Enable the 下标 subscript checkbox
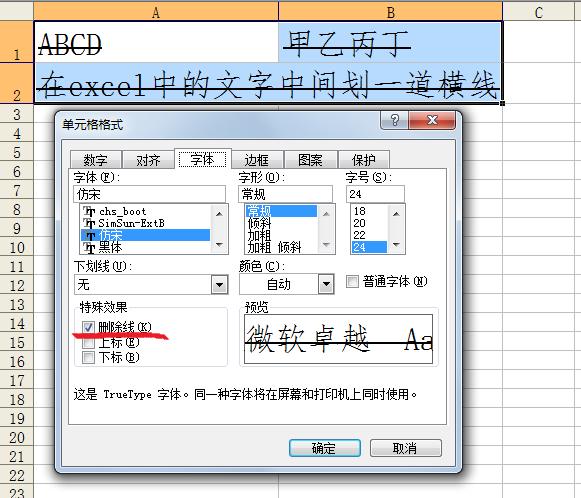The width and height of the screenshot is (581, 498). click(x=88, y=357)
